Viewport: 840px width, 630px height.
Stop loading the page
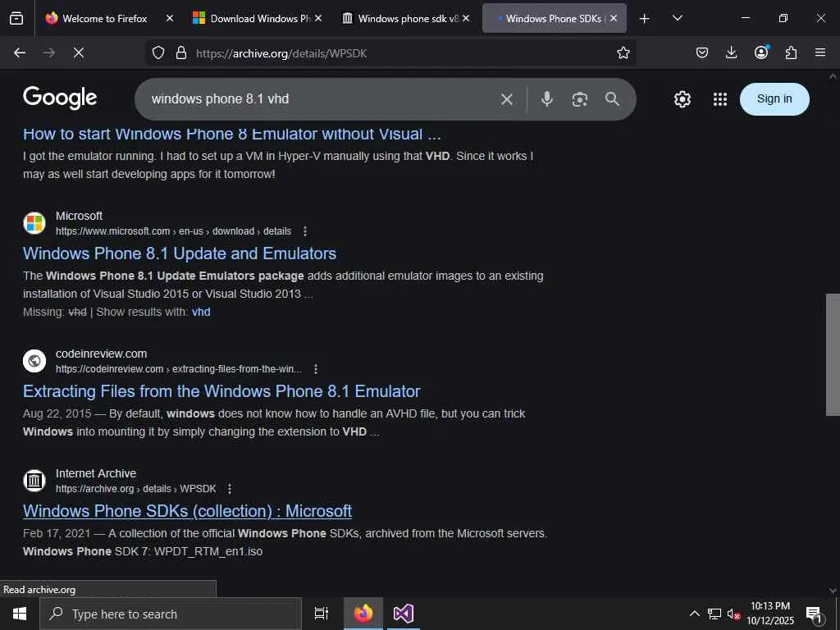78,52
